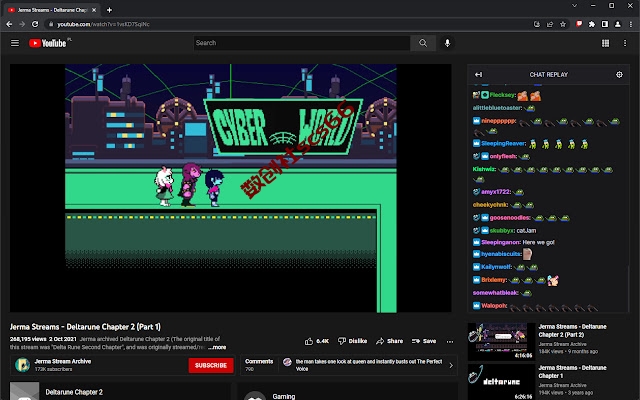Click the browser forward arrow
The image size is (640, 400).
coord(22,24)
